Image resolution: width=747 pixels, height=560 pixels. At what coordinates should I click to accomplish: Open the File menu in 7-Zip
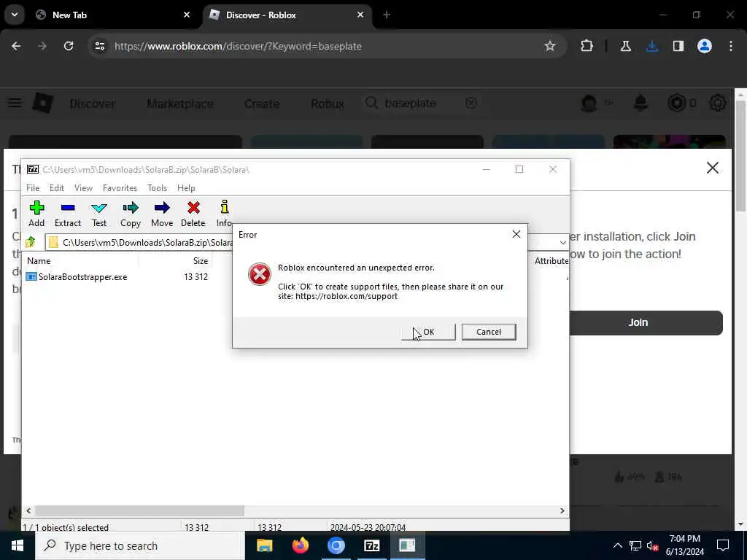click(33, 188)
